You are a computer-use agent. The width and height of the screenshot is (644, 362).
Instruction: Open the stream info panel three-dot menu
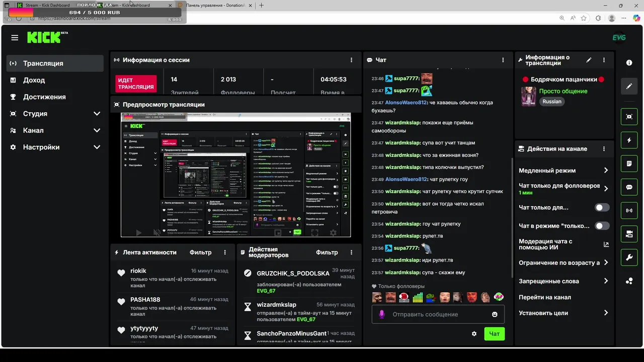(604, 60)
